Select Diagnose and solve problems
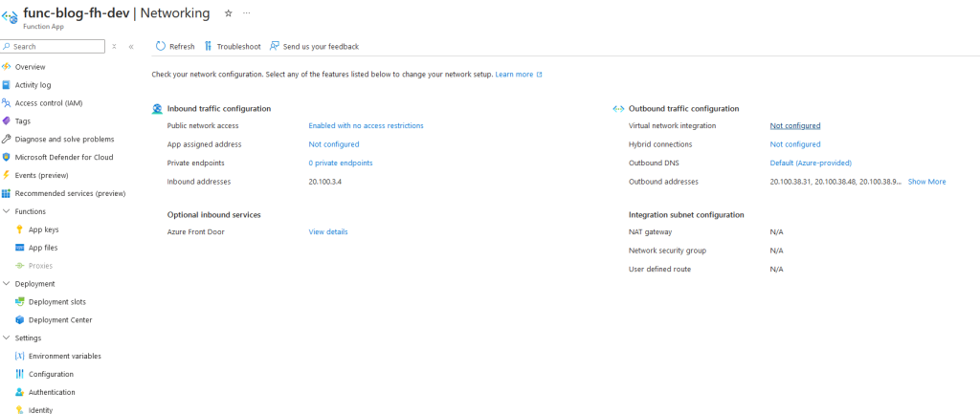This screenshot has width=980, height=414. click(x=64, y=140)
